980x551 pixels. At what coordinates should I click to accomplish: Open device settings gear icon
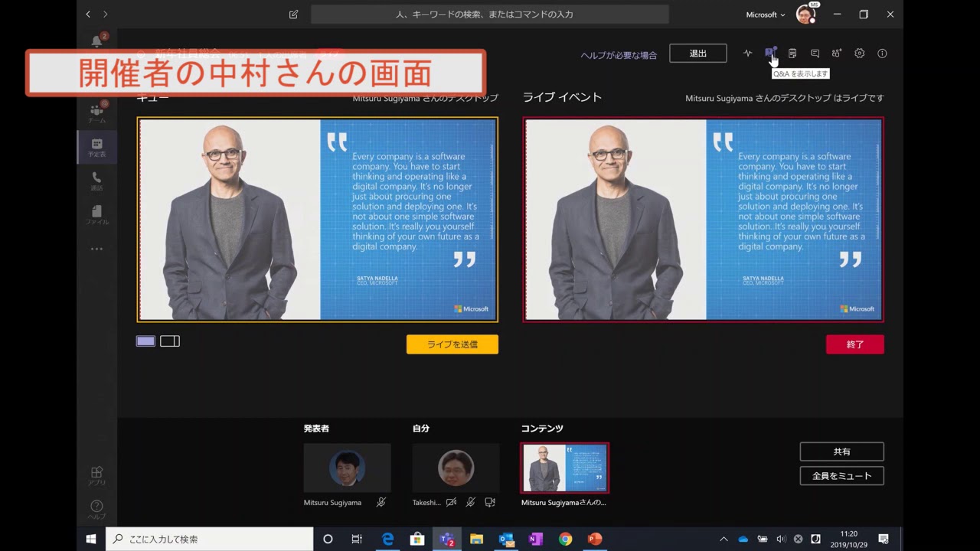[860, 54]
